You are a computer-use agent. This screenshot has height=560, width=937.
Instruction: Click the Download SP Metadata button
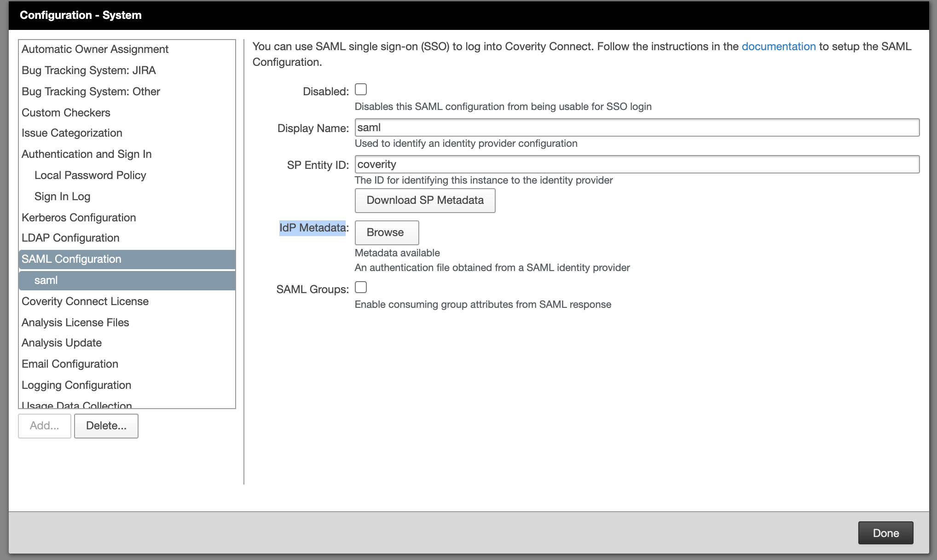pos(424,200)
